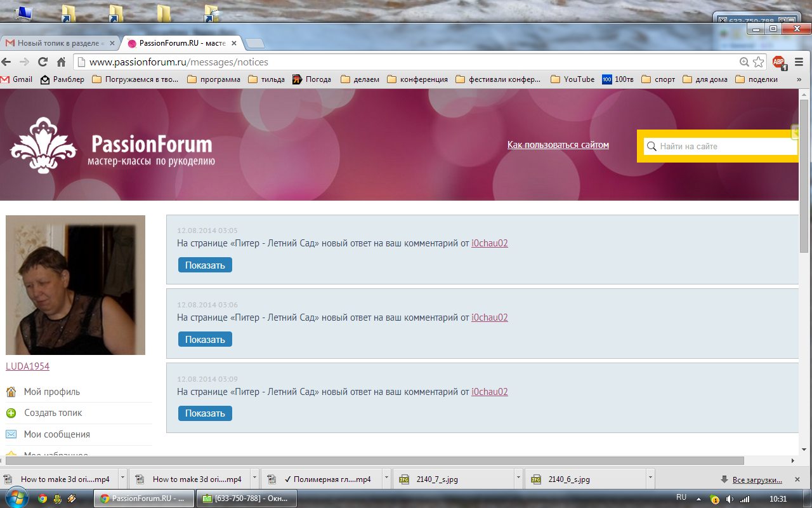The height and width of the screenshot is (508, 812).
Task: Open the i0chau02 link in the 03:09 notice
Action: (x=490, y=392)
